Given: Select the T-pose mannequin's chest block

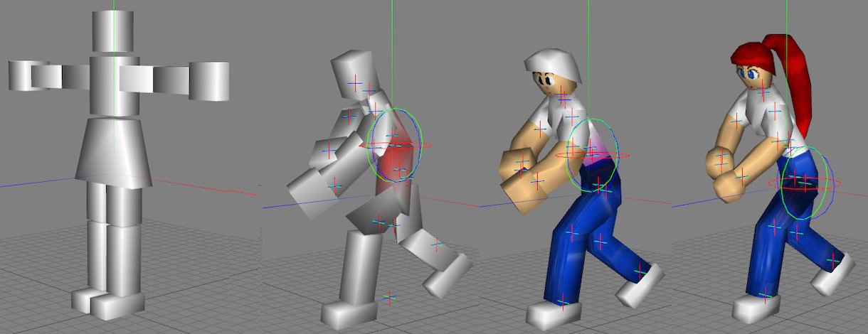Looking at the screenshot, I should [114, 85].
